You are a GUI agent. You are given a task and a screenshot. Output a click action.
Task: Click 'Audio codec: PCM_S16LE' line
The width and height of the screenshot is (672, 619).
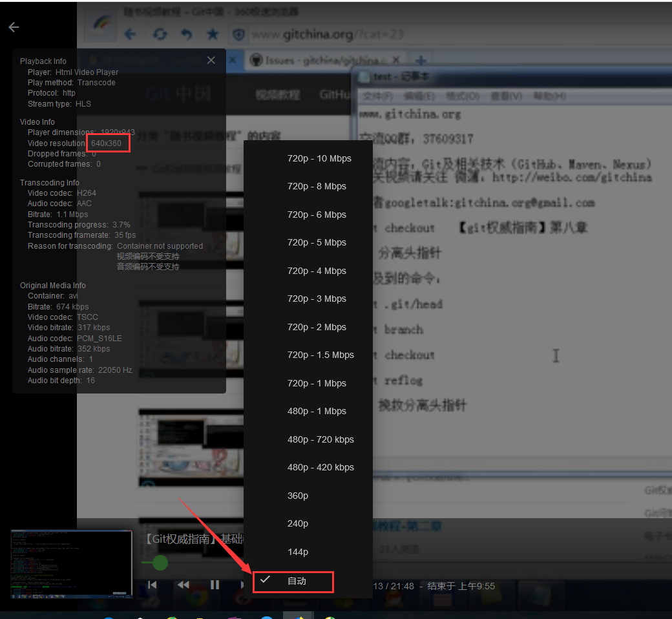tap(74, 339)
